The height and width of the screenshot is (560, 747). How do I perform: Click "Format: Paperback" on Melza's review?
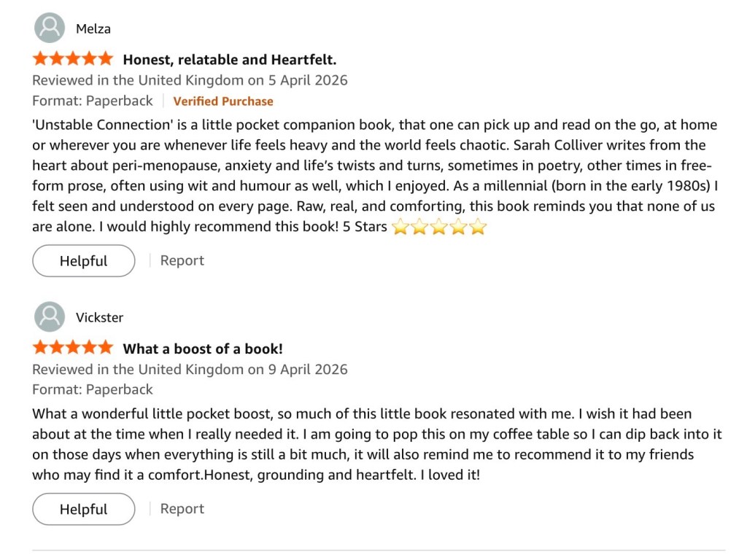coord(93,101)
